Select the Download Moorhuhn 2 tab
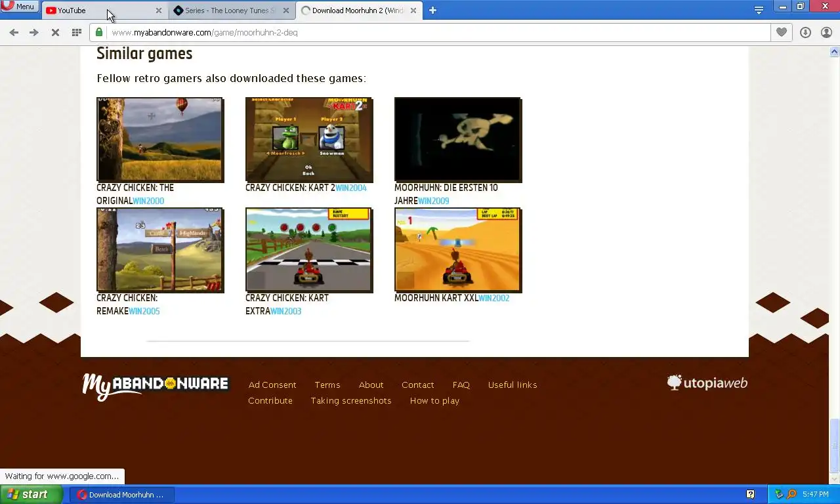Image resolution: width=840 pixels, height=504 pixels. point(358,10)
